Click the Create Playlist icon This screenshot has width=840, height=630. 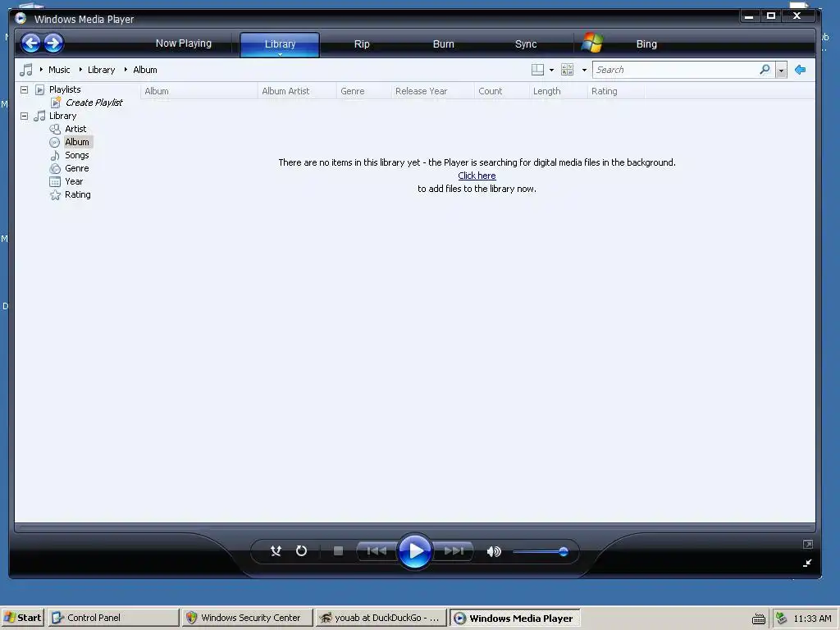[56, 103]
